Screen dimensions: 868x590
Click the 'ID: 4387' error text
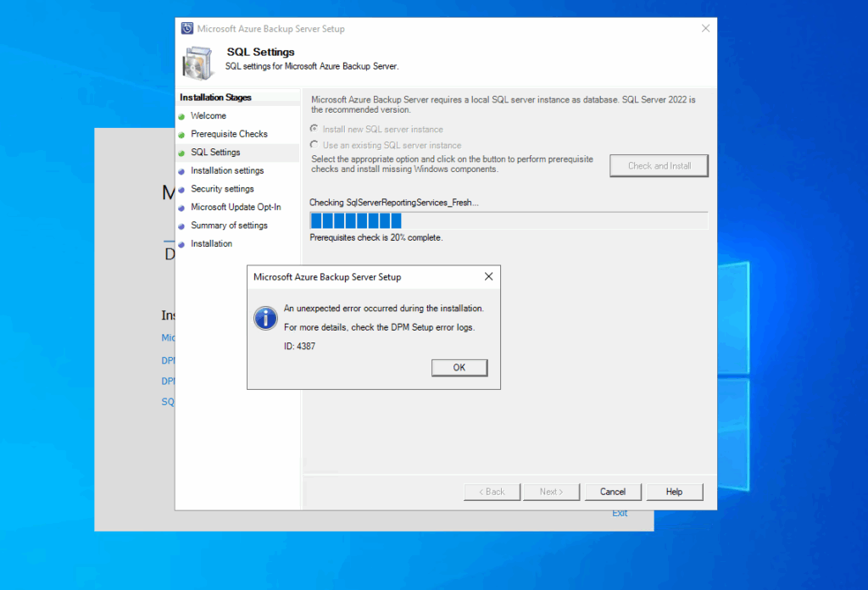pos(299,347)
